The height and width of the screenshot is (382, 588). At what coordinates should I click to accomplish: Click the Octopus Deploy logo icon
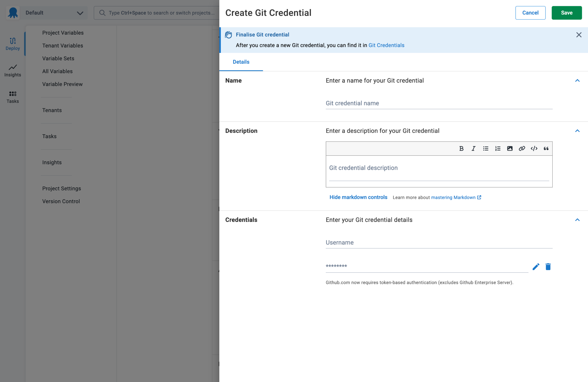click(x=13, y=13)
